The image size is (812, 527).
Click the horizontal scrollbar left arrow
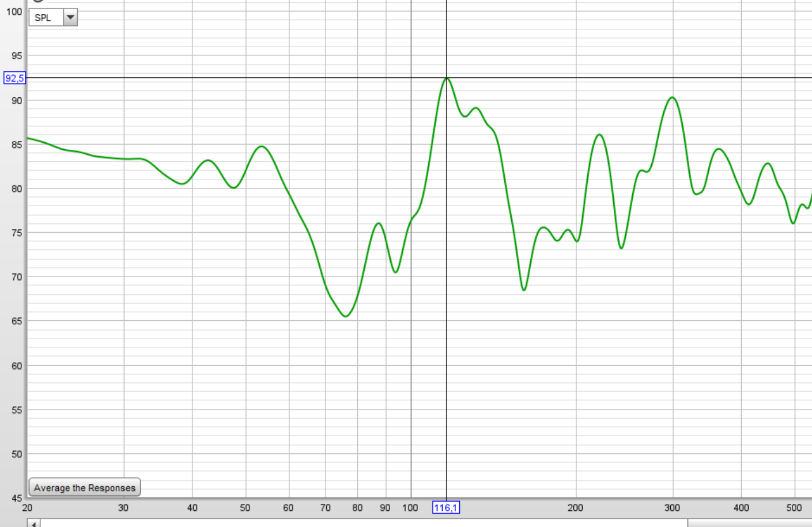pyautogui.click(x=33, y=523)
